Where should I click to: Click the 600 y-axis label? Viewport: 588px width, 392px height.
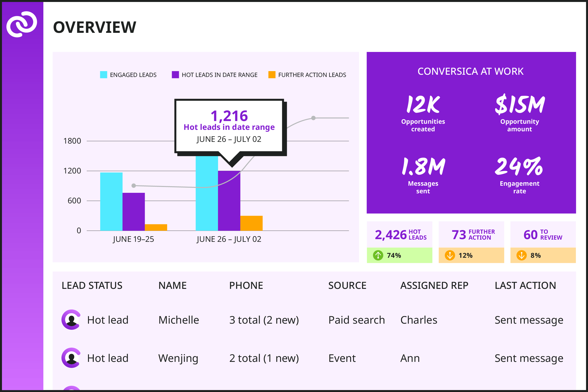pyautogui.click(x=74, y=201)
